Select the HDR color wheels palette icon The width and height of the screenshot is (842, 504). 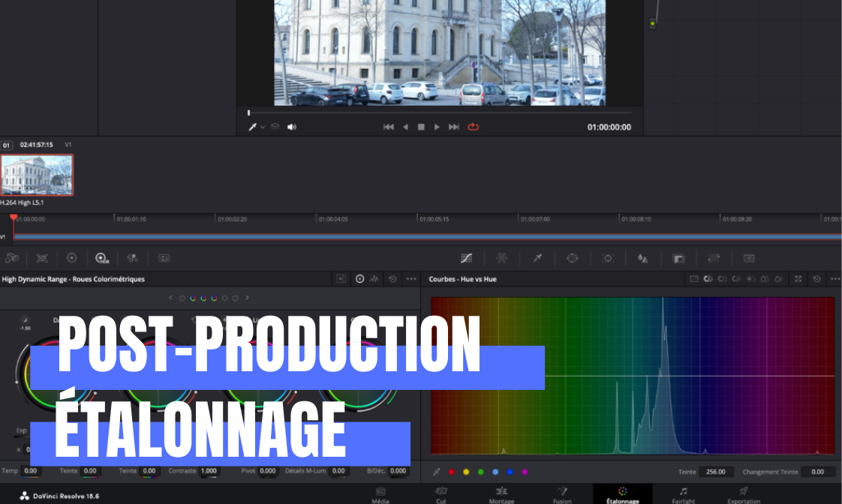tap(102, 258)
